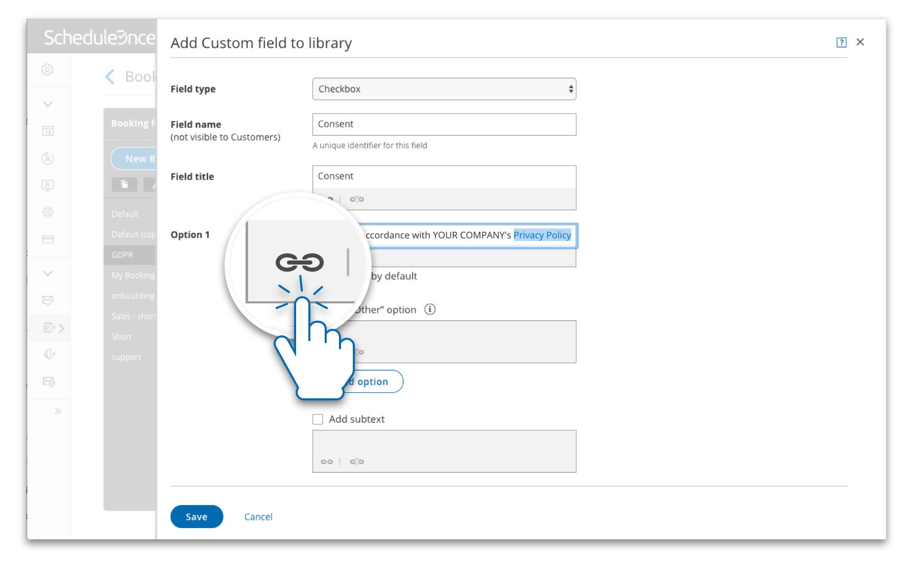Open the help question mark icon

point(841,42)
